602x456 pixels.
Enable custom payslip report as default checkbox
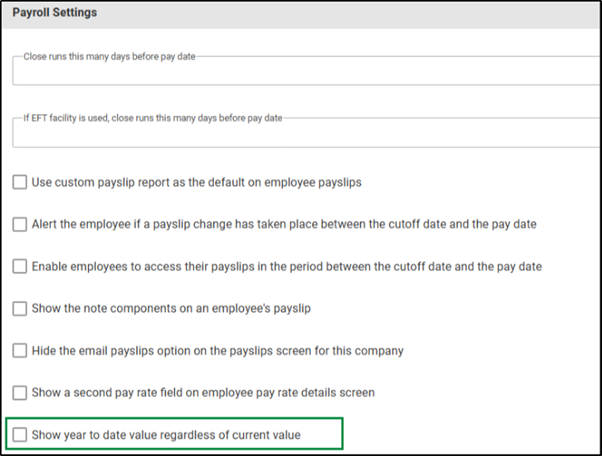click(x=20, y=182)
